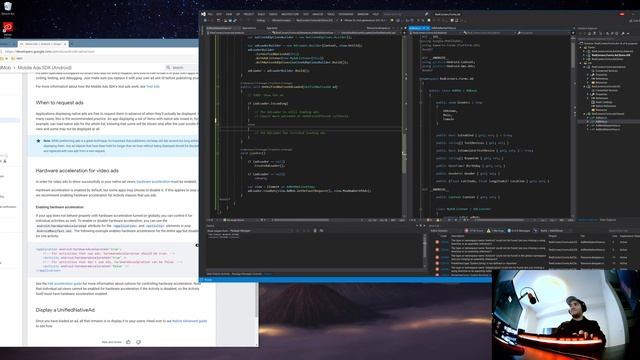This screenshot has height=360, width=640.
Task: Click thumbs up on the docs page
Action: (x=129, y=342)
